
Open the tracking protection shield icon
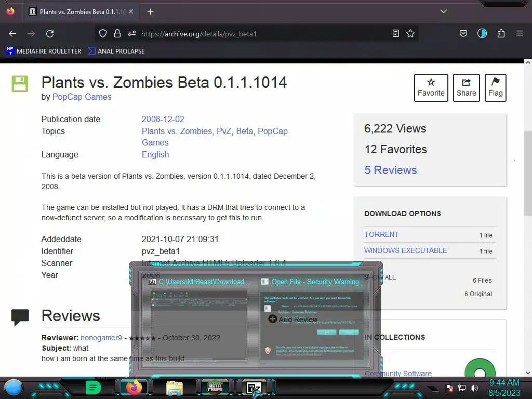pyautogui.click(x=103, y=33)
